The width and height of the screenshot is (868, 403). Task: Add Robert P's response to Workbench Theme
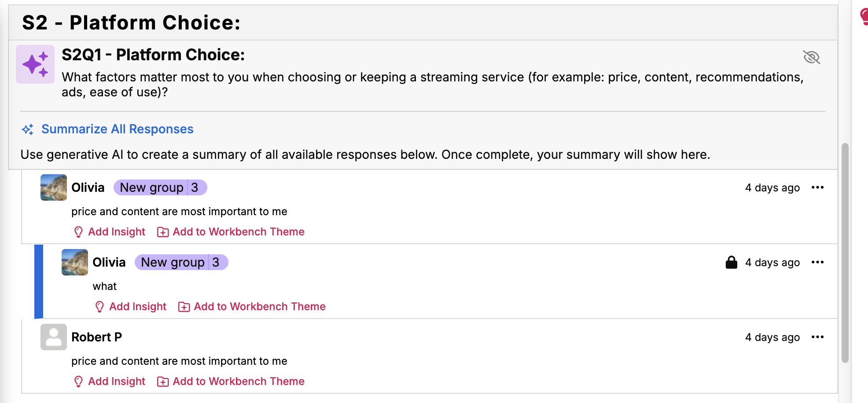tap(238, 381)
